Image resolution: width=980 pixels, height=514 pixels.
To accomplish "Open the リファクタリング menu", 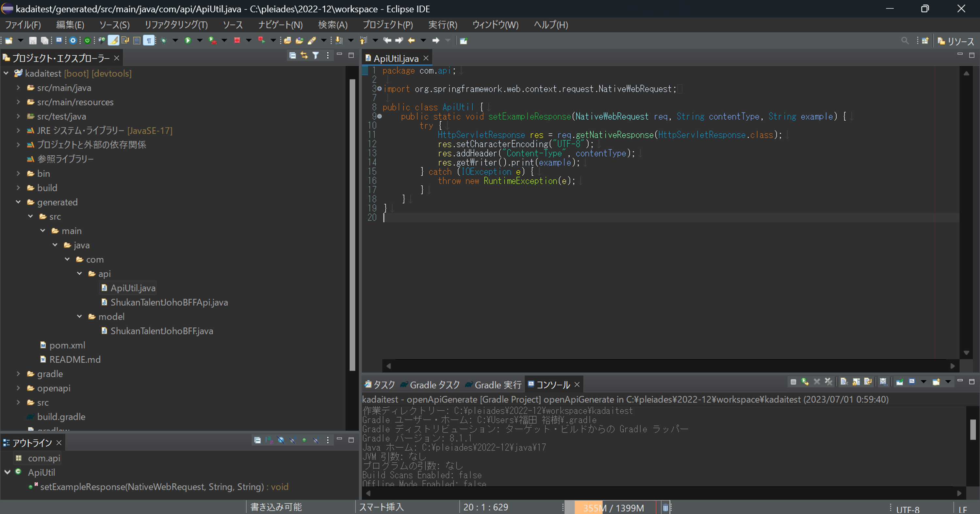I will [x=175, y=25].
